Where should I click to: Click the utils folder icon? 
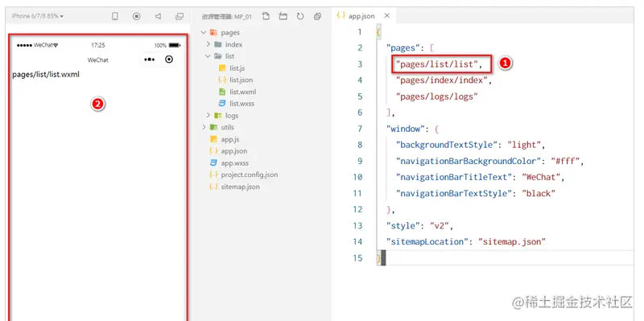click(x=213, y=127)
